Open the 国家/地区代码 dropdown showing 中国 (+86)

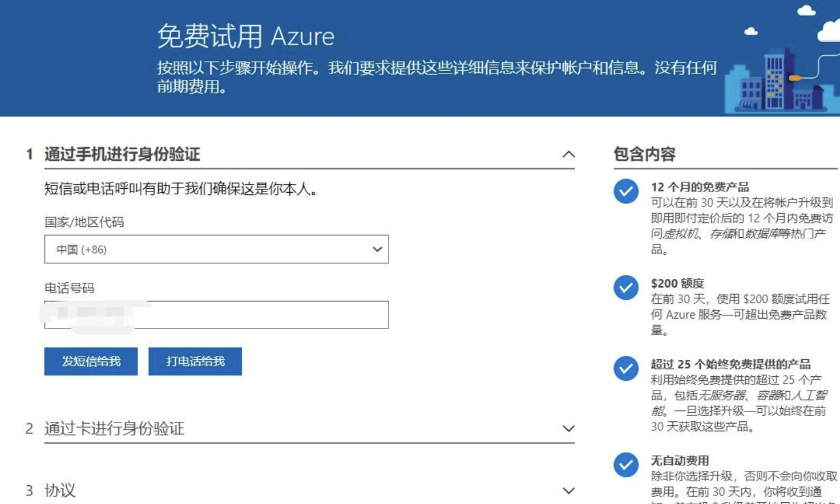(x=216, y=250)
